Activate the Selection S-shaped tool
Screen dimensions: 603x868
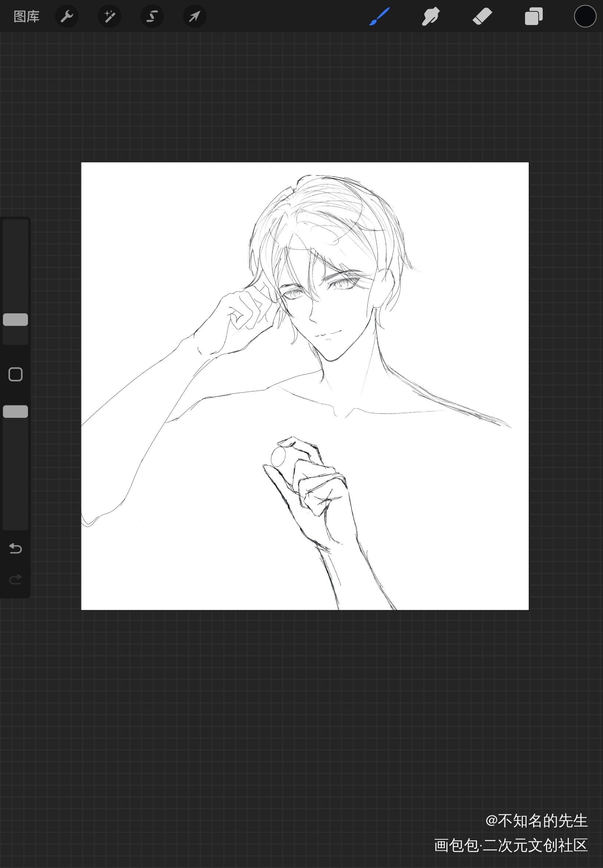tap(152, 17)
